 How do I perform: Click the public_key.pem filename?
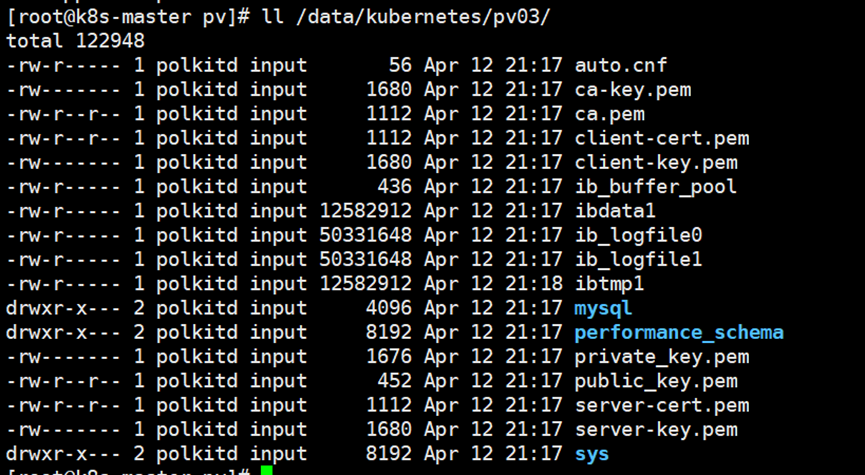(655, 381)
